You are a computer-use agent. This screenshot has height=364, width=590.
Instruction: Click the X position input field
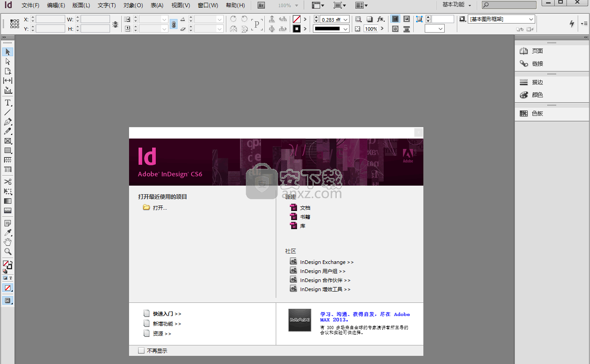point(50,19)
